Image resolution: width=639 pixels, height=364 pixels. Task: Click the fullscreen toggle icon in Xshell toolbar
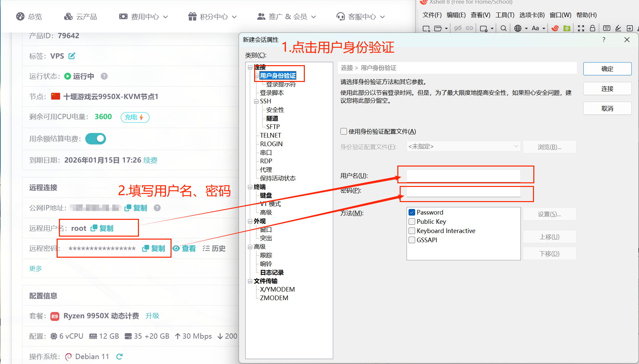pyautogui.click(x=581, y=29)
